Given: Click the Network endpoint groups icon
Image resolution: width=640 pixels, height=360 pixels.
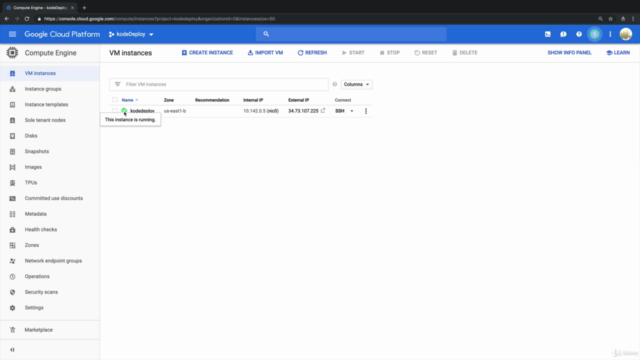Looking at the screenshot, I should (12, 261).
